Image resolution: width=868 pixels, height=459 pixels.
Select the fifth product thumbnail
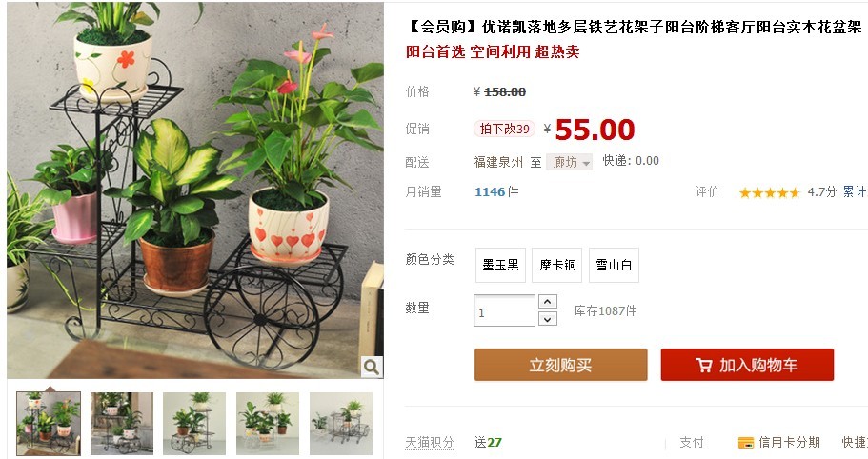pyautogui.click(x=341, y=424)
